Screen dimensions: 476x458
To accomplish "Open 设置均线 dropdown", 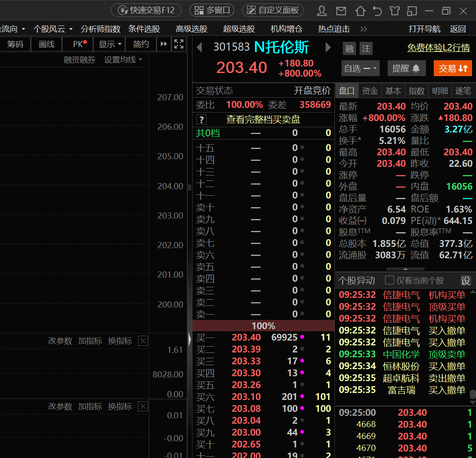I will (123, 59).
